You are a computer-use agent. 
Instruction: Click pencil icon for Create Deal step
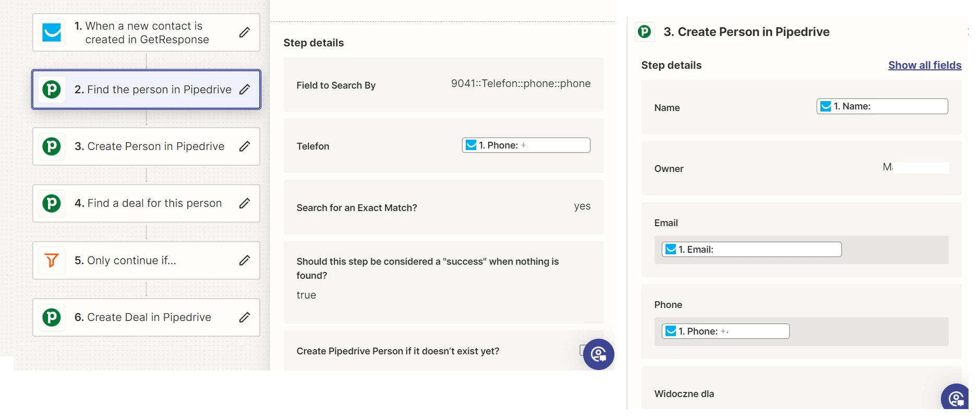click(245, 317)
